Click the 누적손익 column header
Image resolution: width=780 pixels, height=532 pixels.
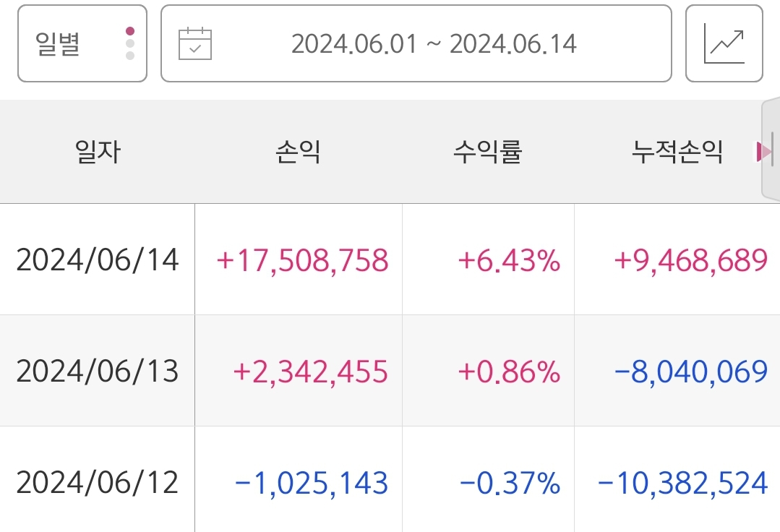click(677, 152)
